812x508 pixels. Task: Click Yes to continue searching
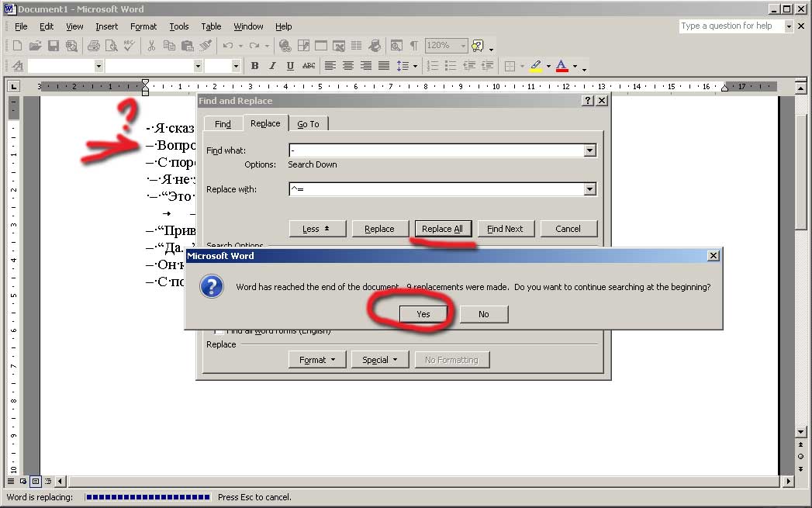(x=423, y=314)
